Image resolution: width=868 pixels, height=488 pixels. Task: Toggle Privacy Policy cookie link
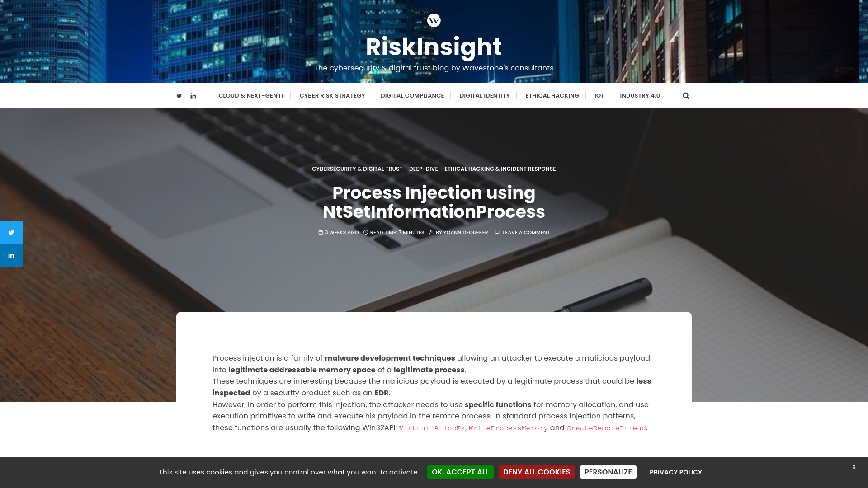(x=675, y=472)
